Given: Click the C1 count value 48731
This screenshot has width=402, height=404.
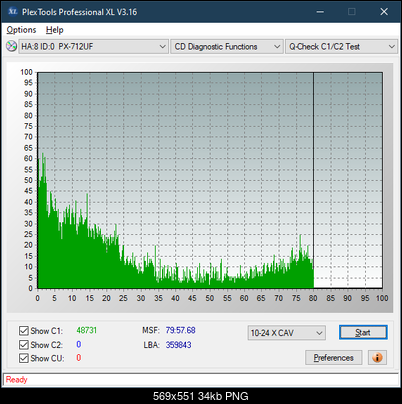Looking at the screenshot, I should [x=87, y=330].
